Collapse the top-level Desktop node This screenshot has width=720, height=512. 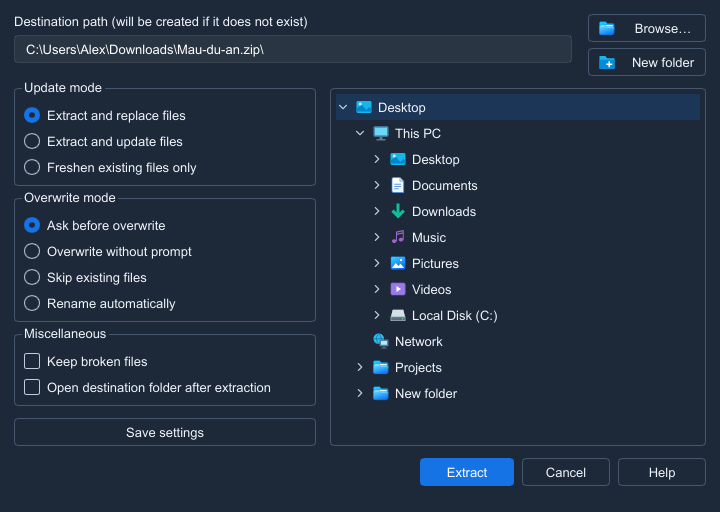(343, 107)
